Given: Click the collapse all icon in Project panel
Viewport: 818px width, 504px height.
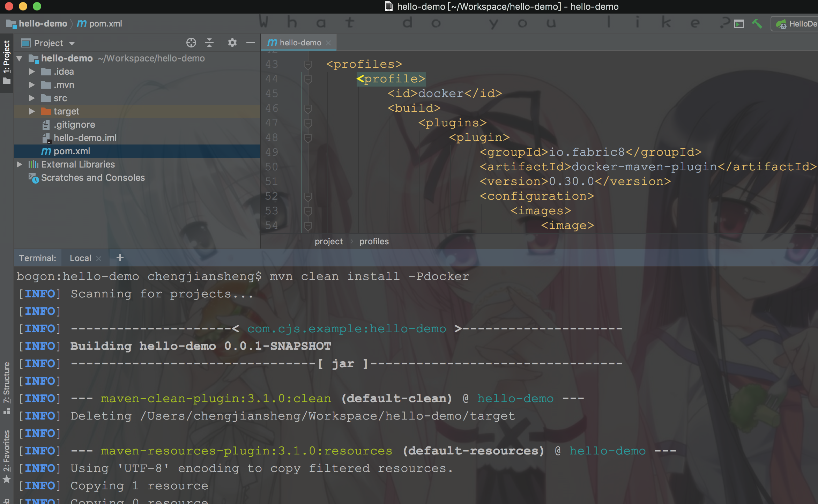Looking at the screenshot, I should click(209, 43).
